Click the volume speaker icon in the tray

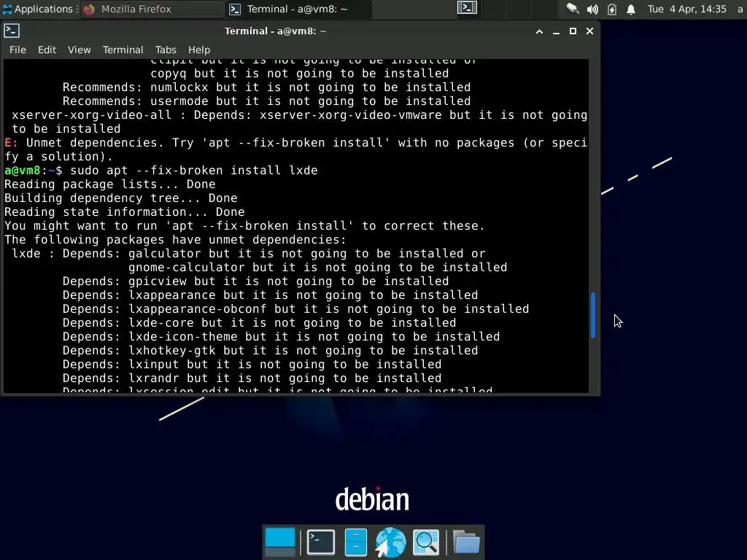[592, 9]
